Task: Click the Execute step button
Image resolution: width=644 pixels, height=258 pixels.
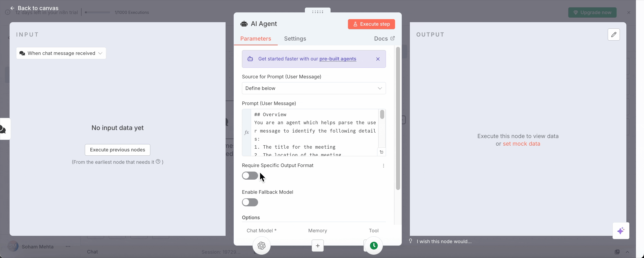Action: click(371, 24)
